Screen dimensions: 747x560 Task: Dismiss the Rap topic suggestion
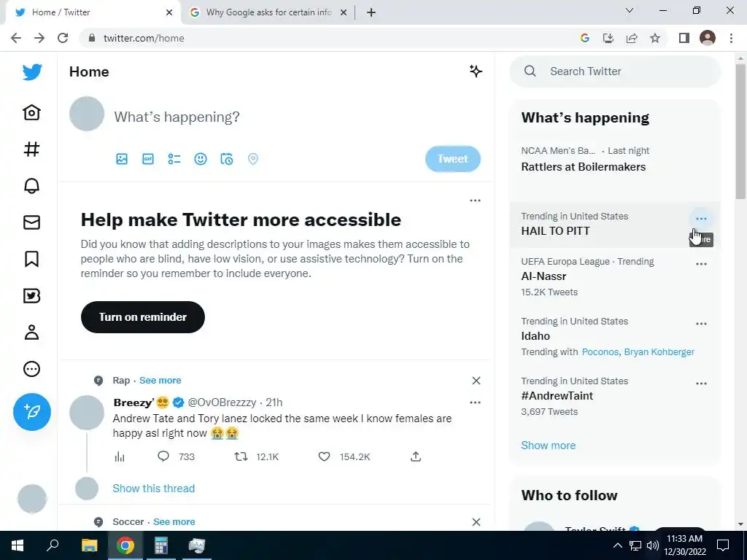tap(476, 381)
